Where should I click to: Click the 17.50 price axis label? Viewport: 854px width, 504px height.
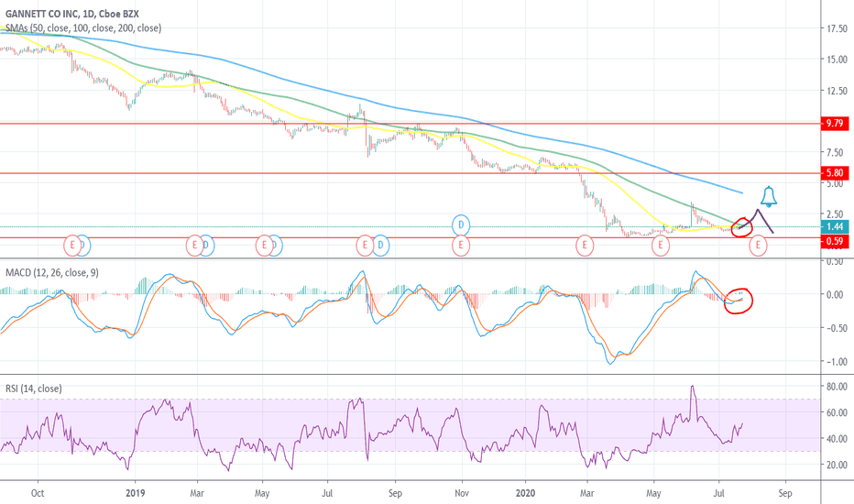(838, 29)
